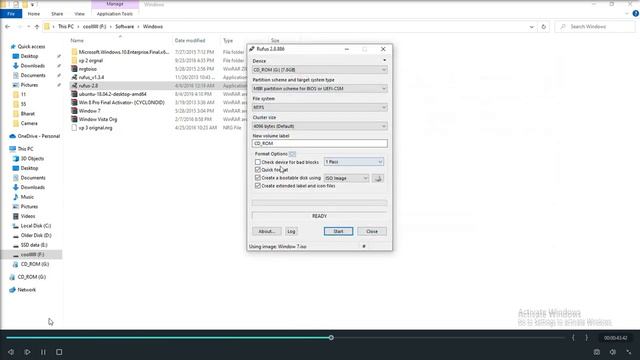Enable Check device for bad blocks
The width and height of the screenshot is (640, 360).
pyautogui.click(x=258, y=162)
